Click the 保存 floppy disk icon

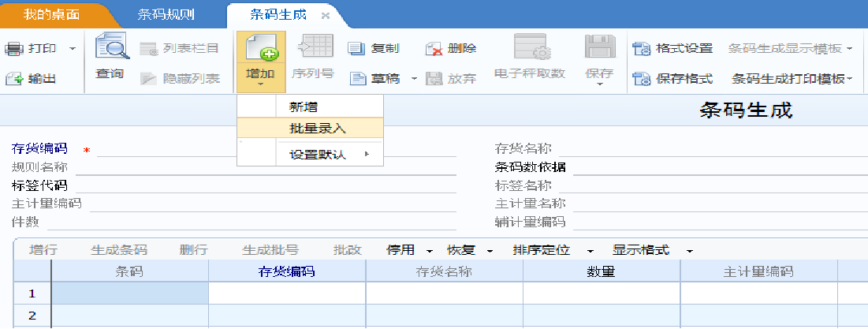600,47
